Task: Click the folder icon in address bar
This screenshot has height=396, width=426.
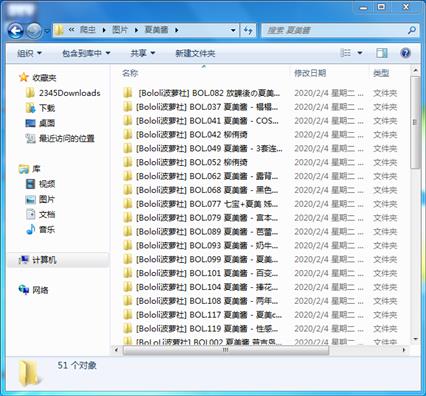Action: tap(59, 30)
